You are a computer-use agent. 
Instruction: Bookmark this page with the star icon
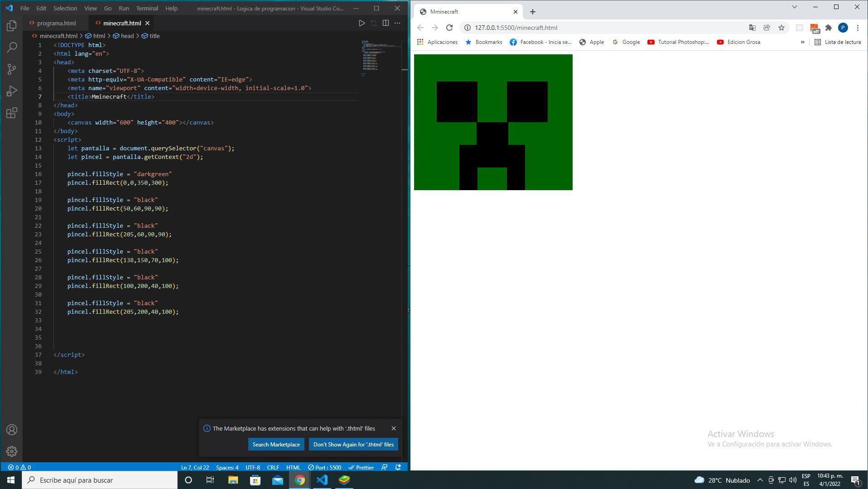(781, 28)
